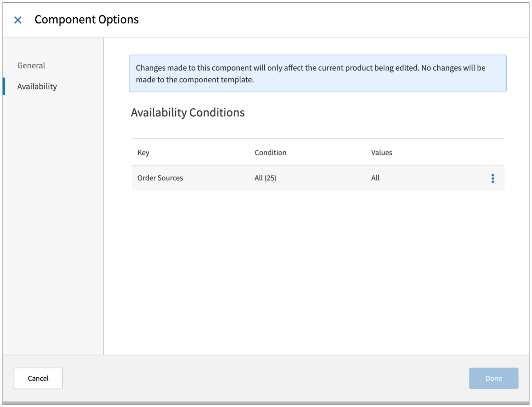This screenshot has height=407, width=532.
Task: Click the blue indicator next to Availability
Action: click(x=4, y=86)
